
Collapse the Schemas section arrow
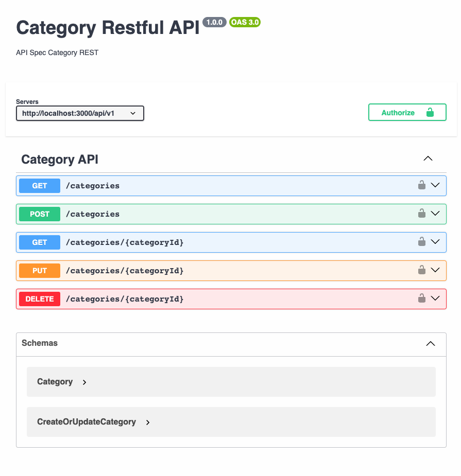coord(430,344)
